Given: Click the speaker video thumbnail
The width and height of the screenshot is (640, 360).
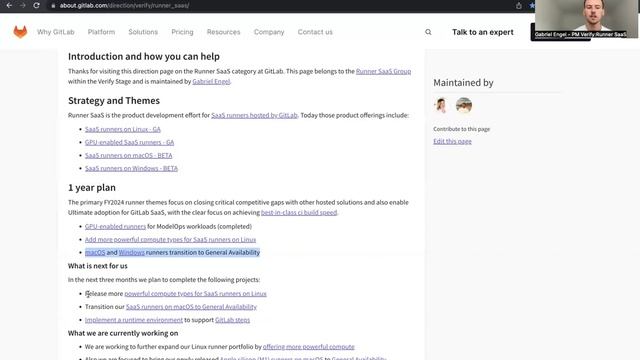Looking at the screenshot, I should click(587, 19).
